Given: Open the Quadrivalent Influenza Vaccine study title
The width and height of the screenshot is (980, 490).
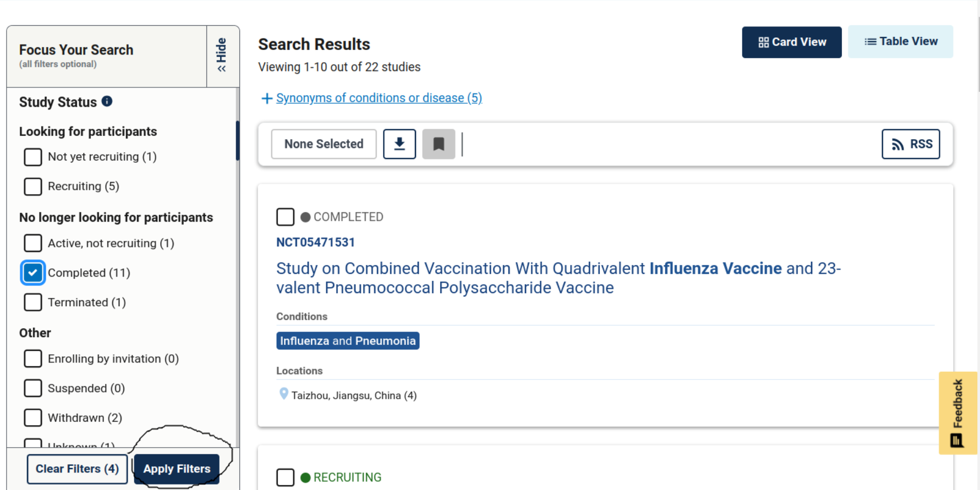Looking at the screenshot, I should [x=558, y=278].
